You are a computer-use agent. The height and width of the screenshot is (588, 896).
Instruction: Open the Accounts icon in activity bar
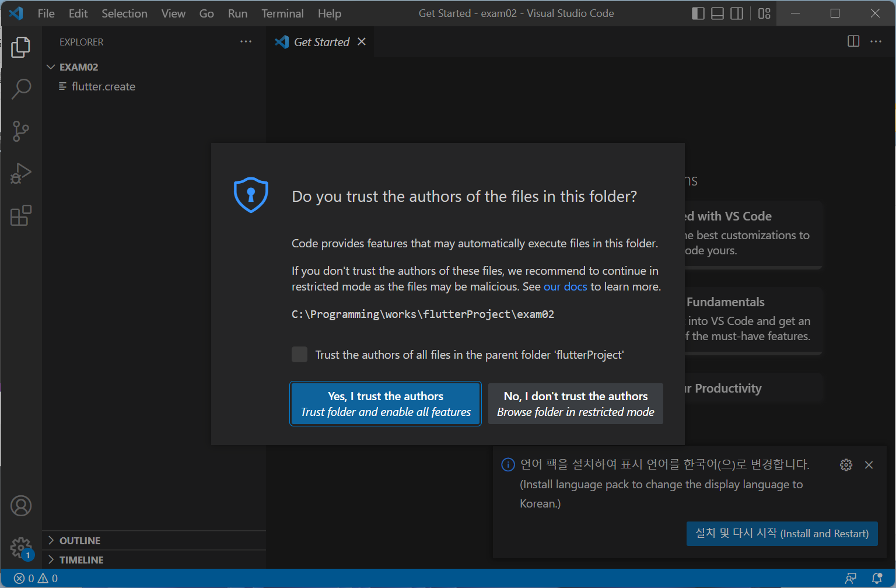[21, 506]
